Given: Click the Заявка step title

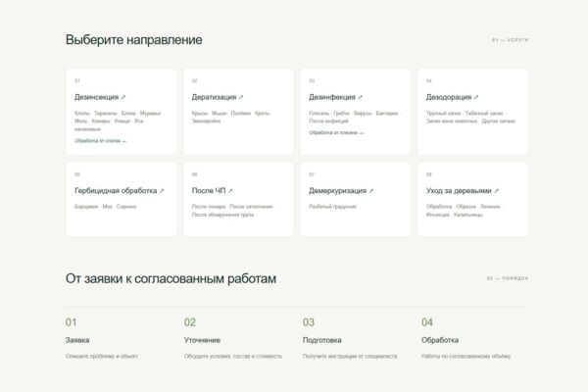Looking at the screenshot, I should (77, 340).
